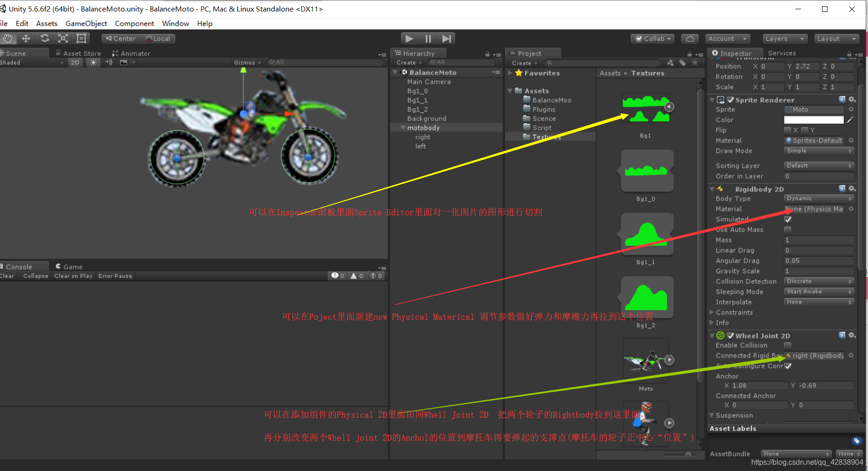
Task: Click the Step frame button
Action: point(446,39)
